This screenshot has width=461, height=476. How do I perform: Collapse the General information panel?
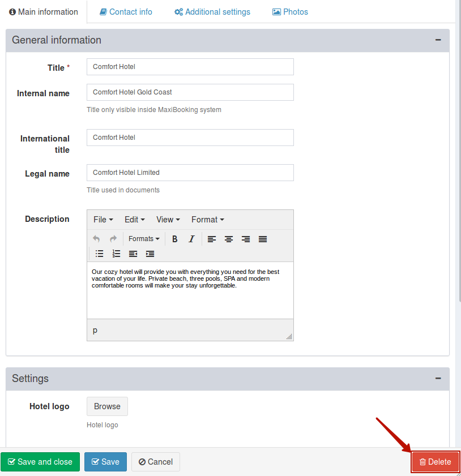coord(438,40)
